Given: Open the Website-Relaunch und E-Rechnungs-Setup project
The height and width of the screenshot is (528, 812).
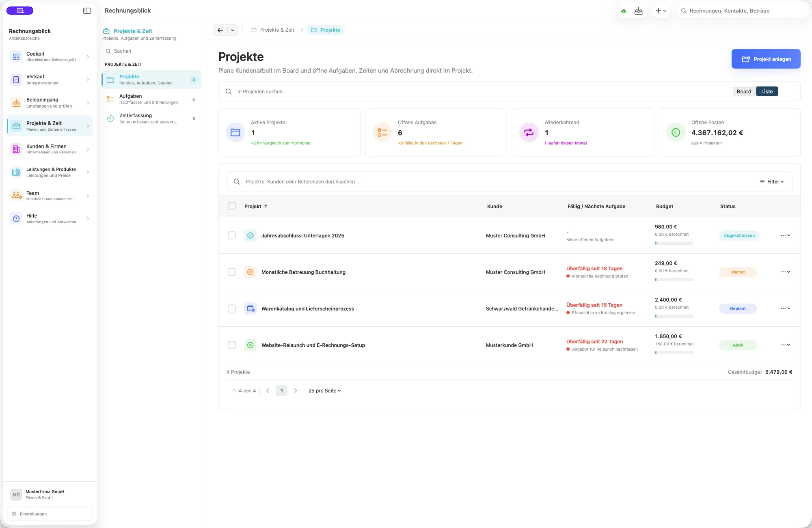Looking at the screenshot, I should (x=313, y=345).
